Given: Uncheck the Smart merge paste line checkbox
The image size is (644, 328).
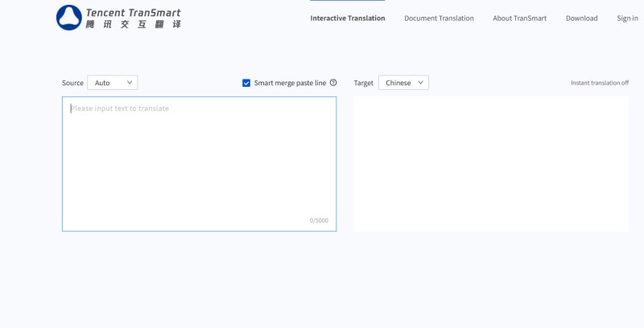Looking at the screenshot, I should [246, 83].
